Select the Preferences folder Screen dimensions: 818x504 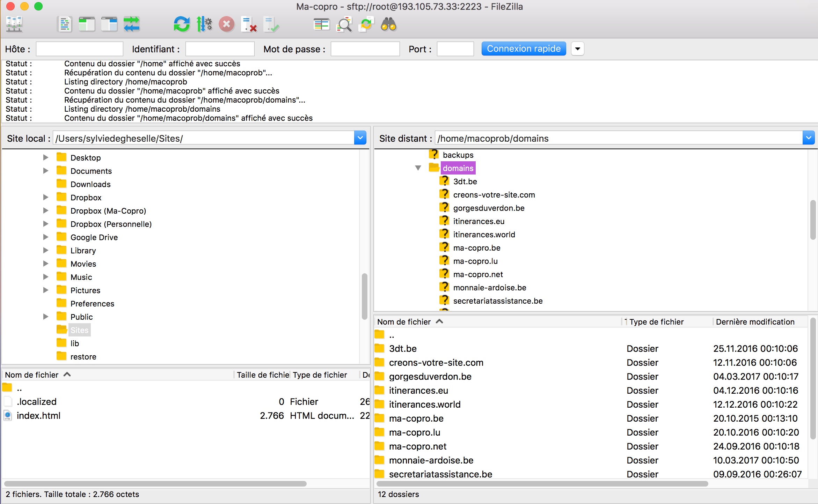point(92,304)
